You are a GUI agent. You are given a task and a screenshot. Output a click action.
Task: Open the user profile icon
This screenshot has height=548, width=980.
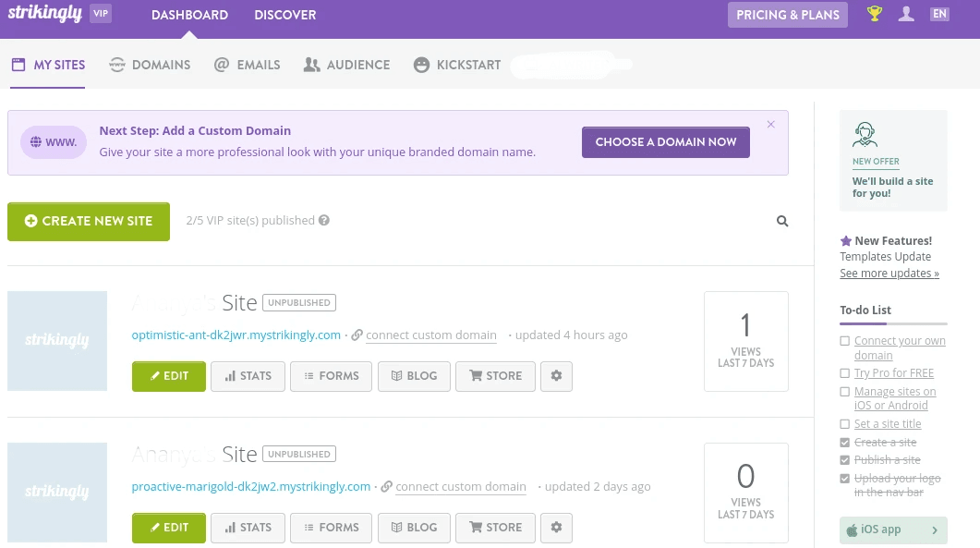906,14
